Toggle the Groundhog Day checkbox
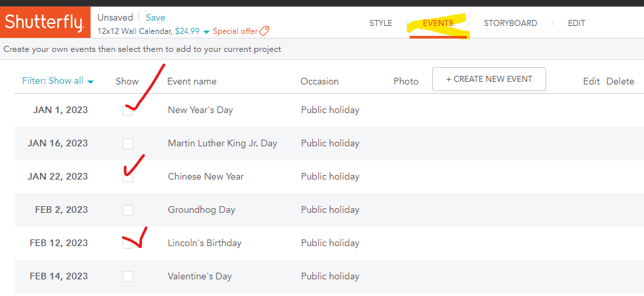The width and height of the screenshot is (644, 296). click(128, 210)
